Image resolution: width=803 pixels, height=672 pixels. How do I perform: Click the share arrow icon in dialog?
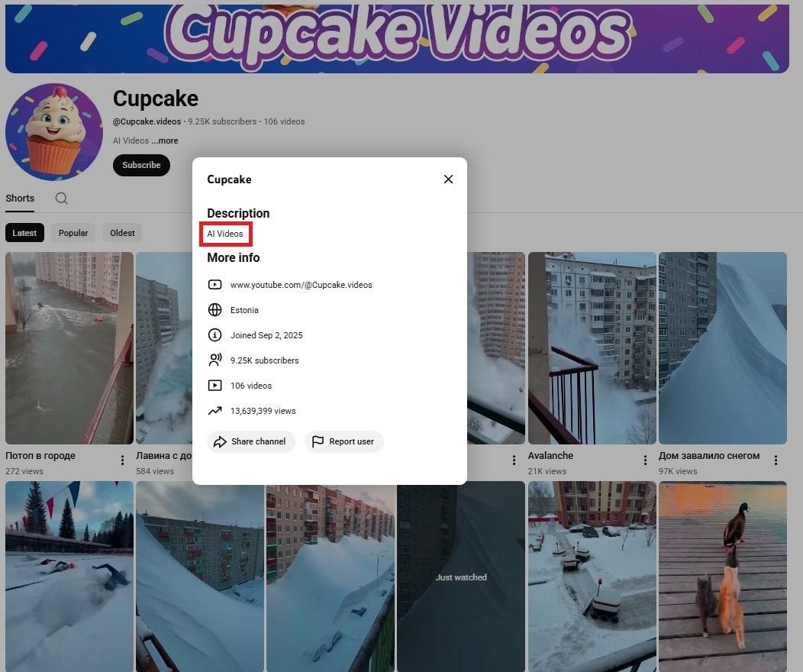tap(220, 441)
